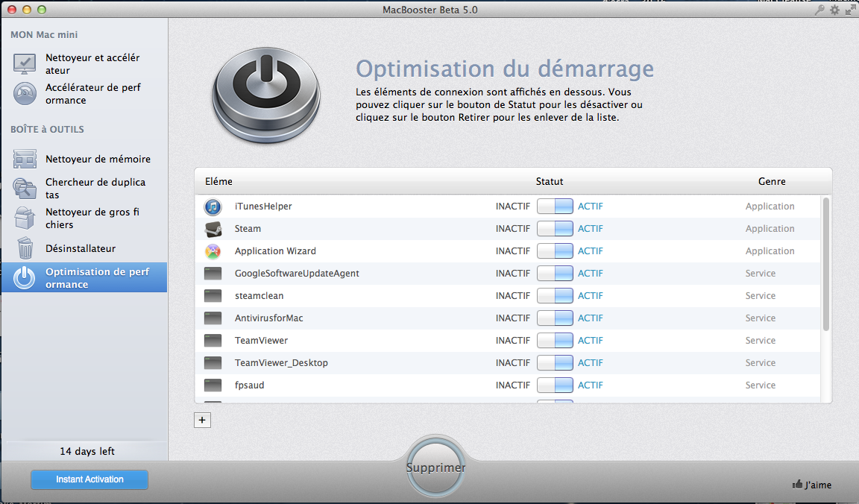Click the key icon in title bar
The width and height of the screenshot is (859, 504).
point(819,10)
